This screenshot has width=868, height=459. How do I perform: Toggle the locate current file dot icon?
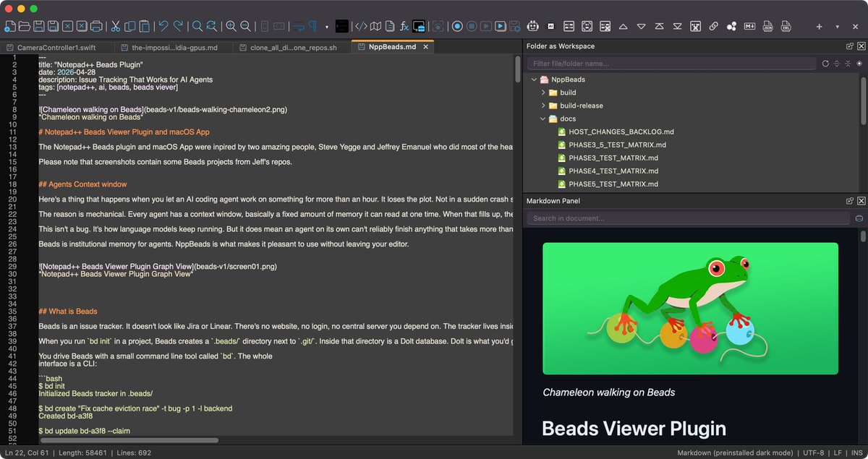pyautogui.click(x=859, y=64)
